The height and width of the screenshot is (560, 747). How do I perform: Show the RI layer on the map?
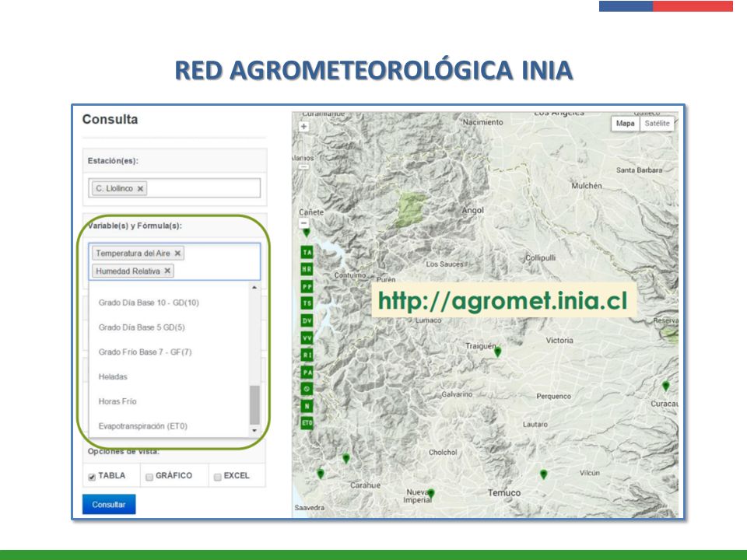307,355
